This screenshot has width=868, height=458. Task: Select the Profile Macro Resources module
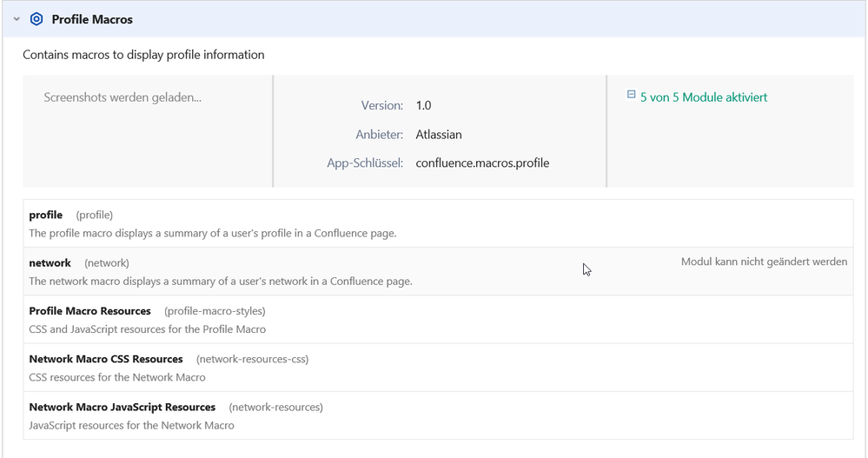click(438, 320)
